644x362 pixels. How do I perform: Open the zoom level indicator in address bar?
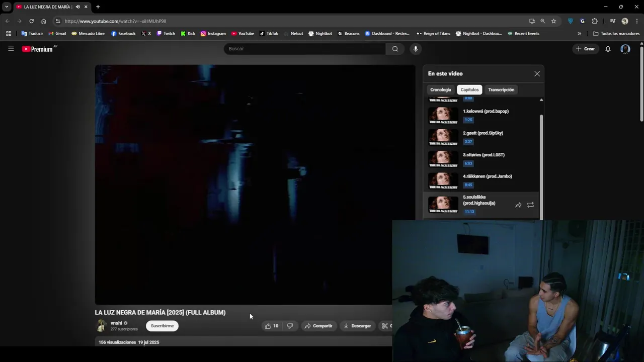pos(542,21)
